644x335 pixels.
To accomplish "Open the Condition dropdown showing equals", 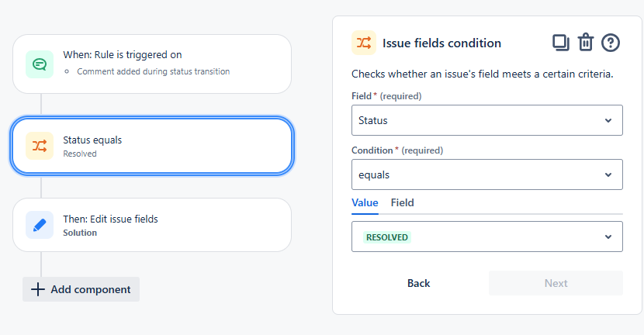I will 487,174.
